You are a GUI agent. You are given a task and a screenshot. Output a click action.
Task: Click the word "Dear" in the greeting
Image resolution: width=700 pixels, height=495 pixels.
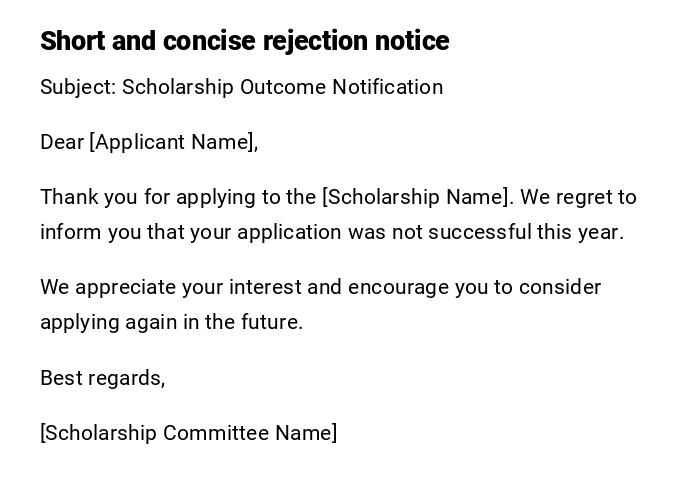click(x=62, y=142)
